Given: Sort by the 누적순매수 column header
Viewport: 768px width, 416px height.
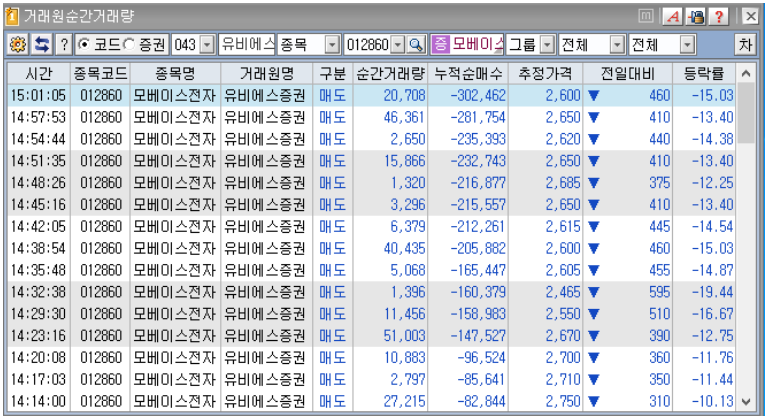Looking at the screenshot, I should (468, 73).
